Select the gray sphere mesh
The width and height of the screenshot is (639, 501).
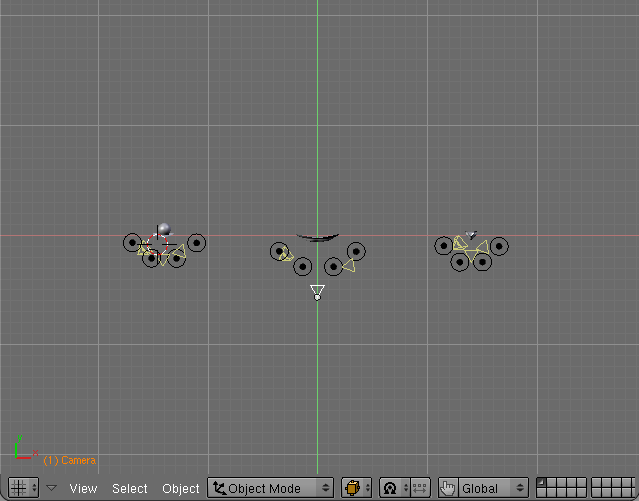pos(164,229)
